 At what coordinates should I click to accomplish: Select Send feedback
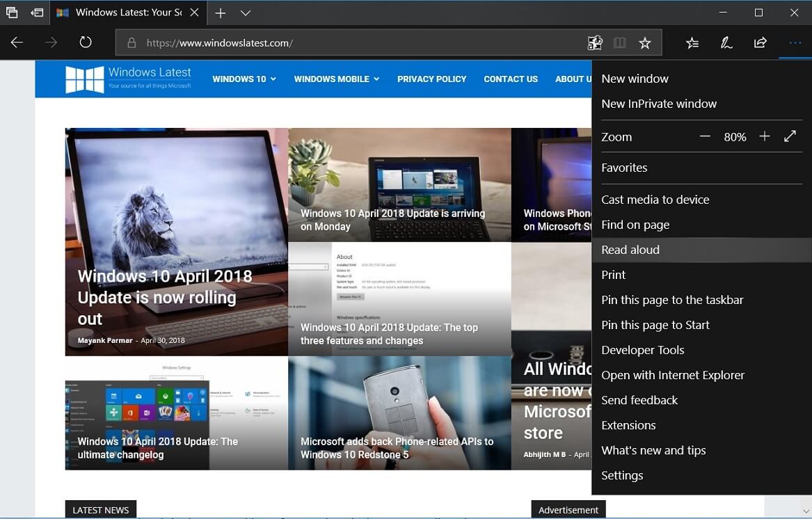[701, 401]
